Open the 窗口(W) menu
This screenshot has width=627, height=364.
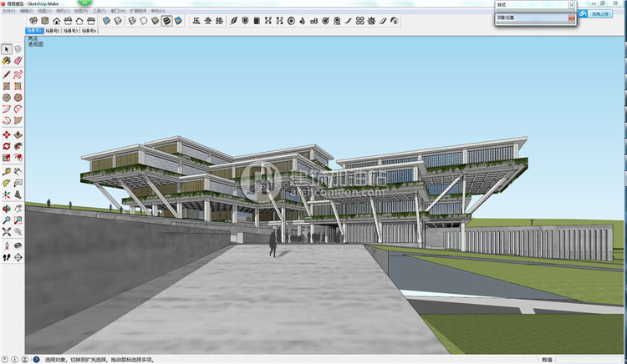point(118,11)
